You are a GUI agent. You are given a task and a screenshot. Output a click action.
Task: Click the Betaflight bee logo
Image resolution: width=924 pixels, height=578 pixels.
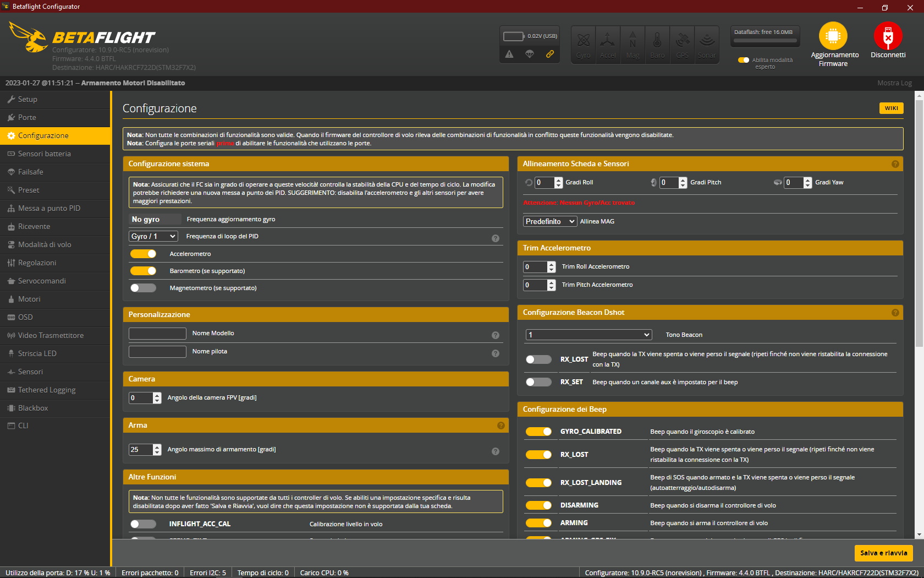coord(28,37)
